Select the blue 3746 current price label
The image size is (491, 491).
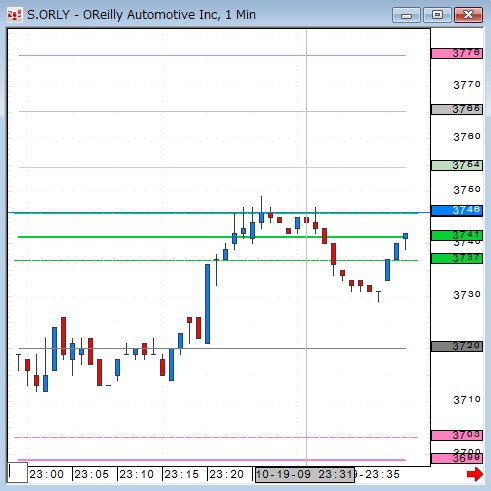point(457,211)
